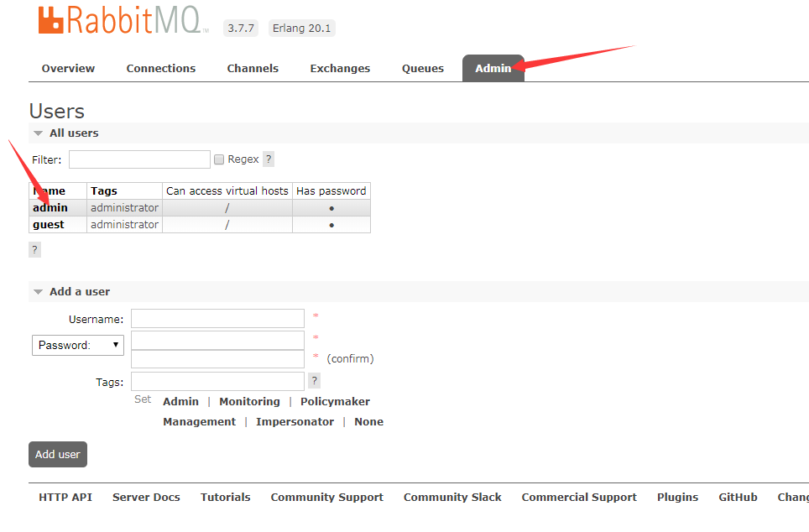Set tag to Impersonator
This screenshot has width=809, height=532.
click(295, 421)
